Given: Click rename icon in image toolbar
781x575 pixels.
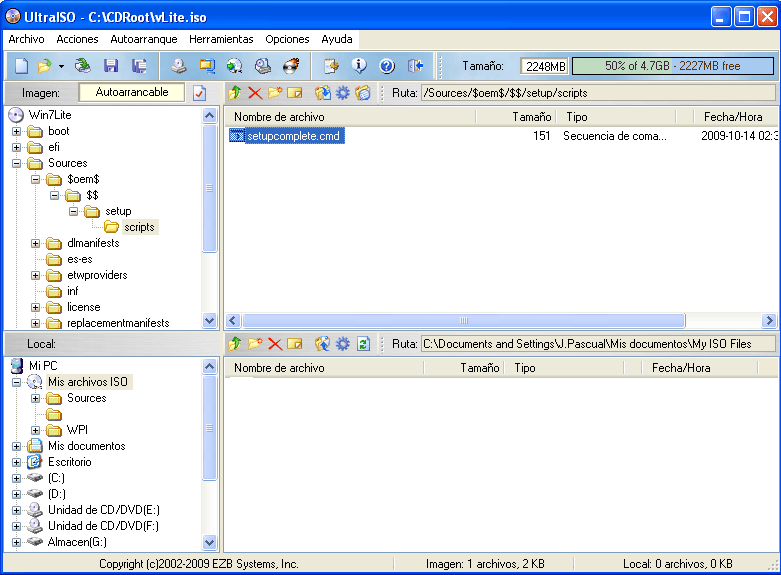Looking at the screenshot, I should pos(295,93).
